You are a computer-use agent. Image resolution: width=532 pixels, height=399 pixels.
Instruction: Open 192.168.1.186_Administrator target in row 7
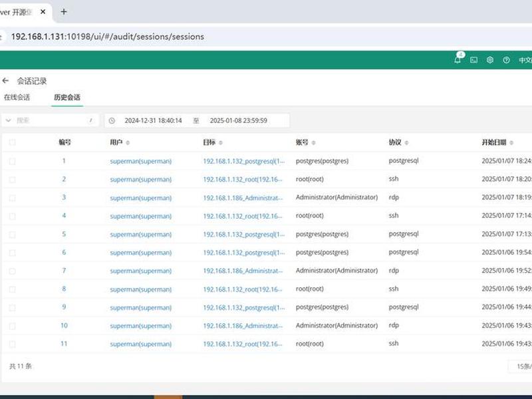coord(243,271)
